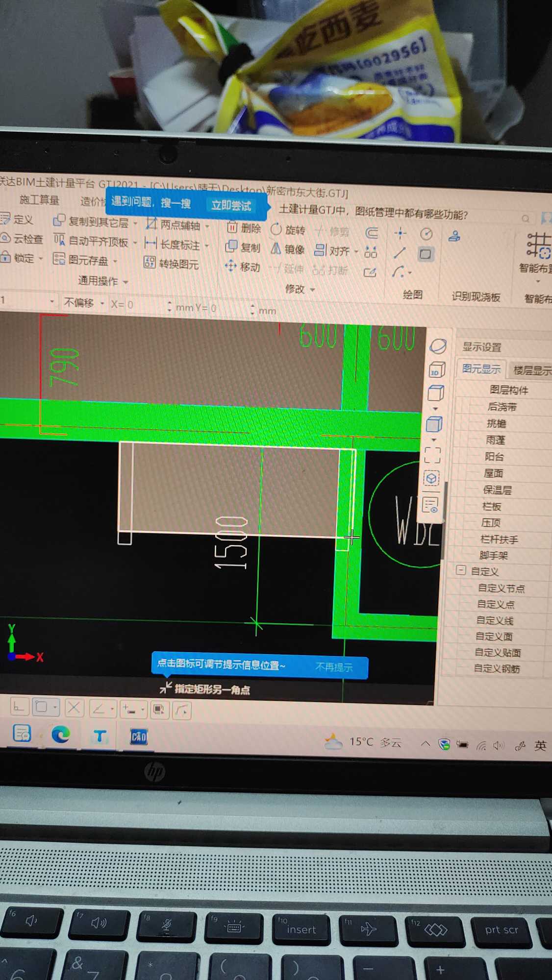Select 后浇带 in the display list
The height and width of the screenshot is (980, 552).
point(502,407)
